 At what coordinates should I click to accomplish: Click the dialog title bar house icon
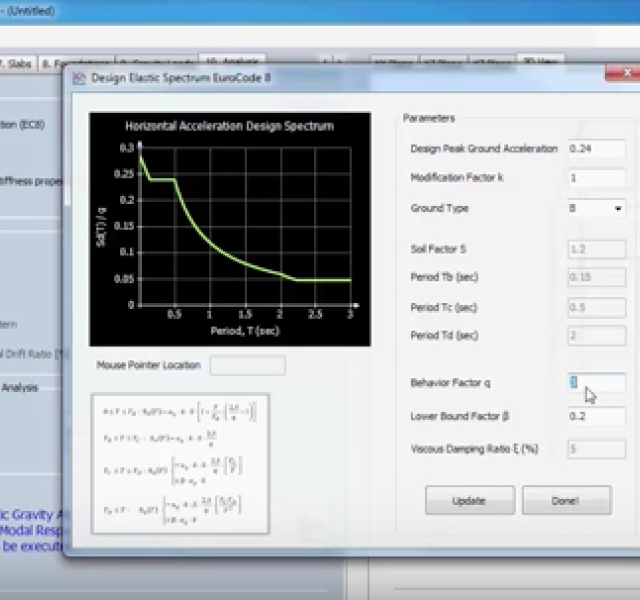tap(79, 78)
